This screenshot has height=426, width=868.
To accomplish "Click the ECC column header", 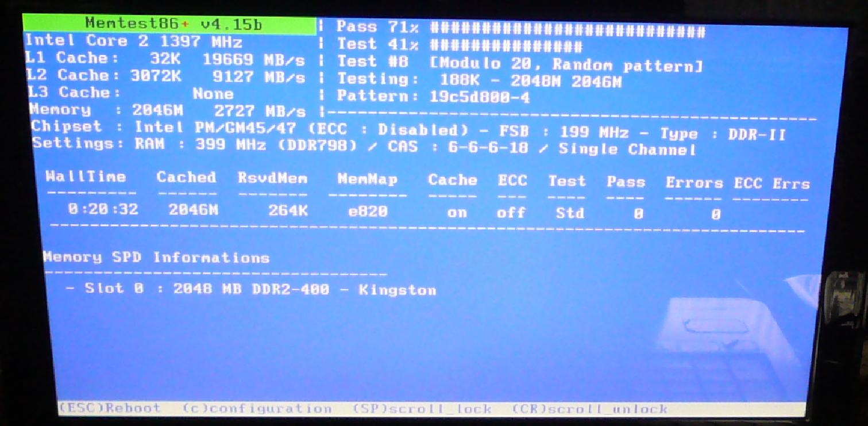I will 512,181.
